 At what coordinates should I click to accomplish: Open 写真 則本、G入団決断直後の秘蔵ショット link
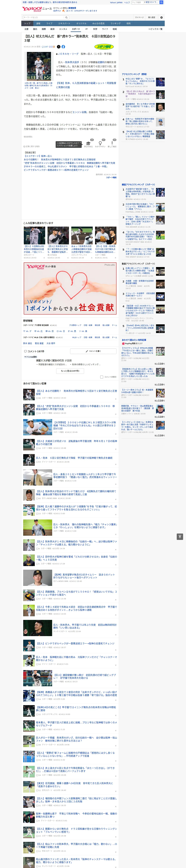tap(86, 85)
